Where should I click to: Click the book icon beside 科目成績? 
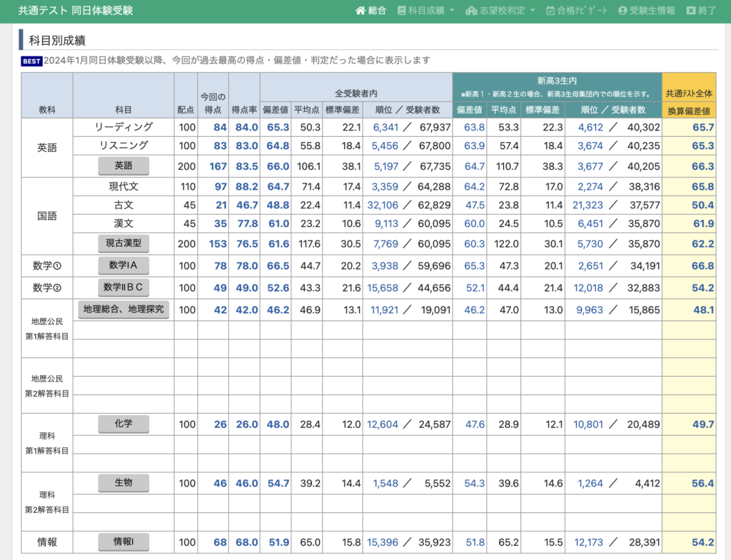[x=402, y=11]
